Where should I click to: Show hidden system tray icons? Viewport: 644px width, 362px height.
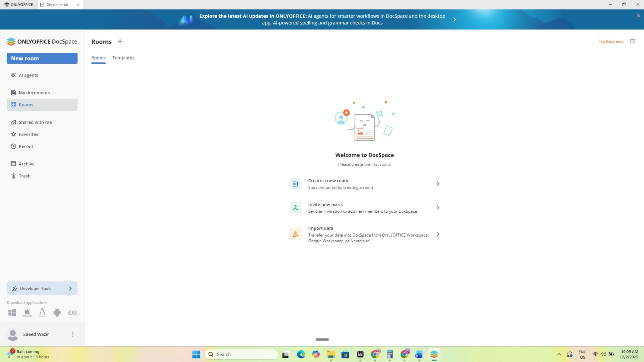click(x=559, y=354)
